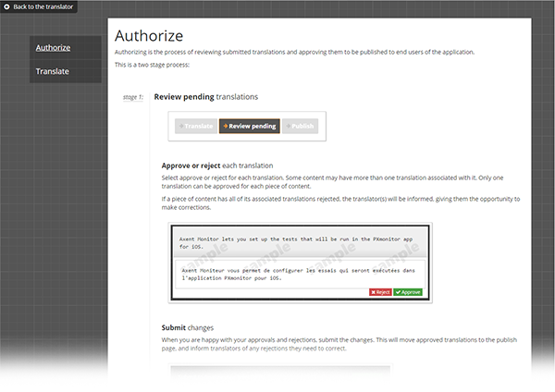This screenshot has width=555, height=392.
Task: Click the arrow icon on Publish step
Action: pyautogui.click(x=289, y=126)
